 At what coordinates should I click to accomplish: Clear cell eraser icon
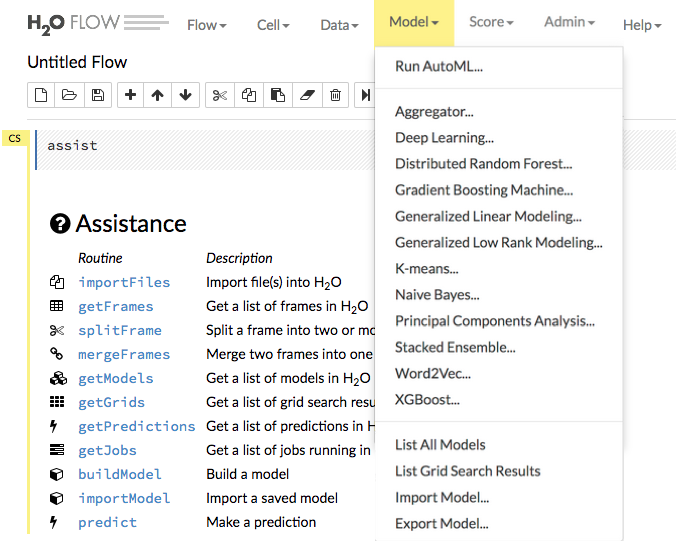point(307,95)
